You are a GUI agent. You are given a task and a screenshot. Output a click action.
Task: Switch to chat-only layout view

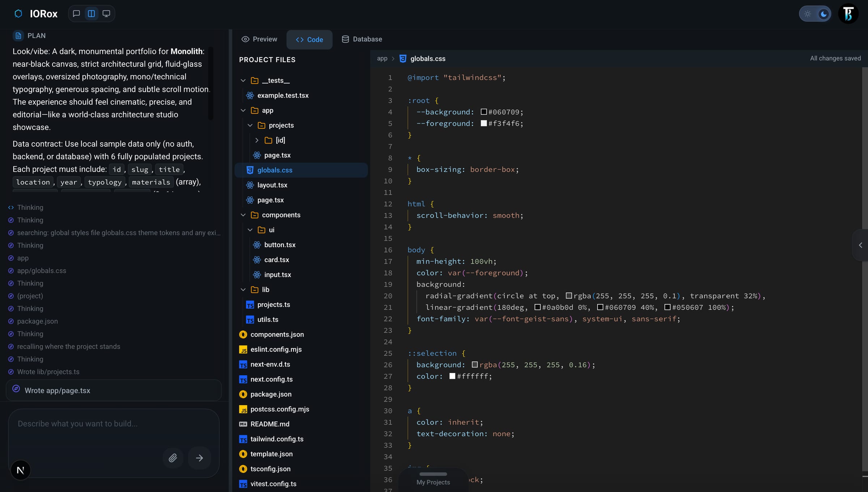coord(76,14)
